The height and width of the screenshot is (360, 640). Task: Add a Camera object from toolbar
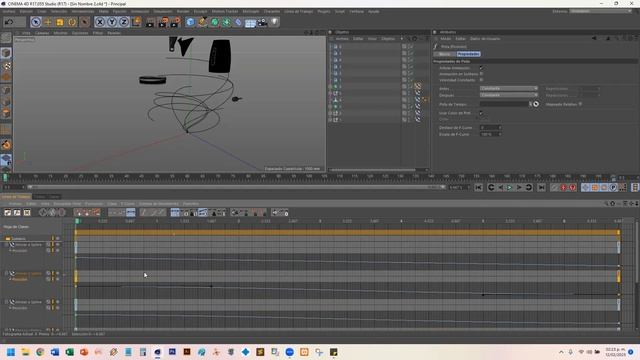(262, 22)
